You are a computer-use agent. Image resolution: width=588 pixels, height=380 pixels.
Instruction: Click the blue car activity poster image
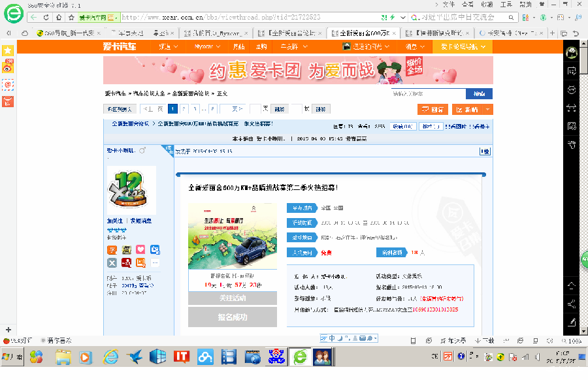[x=233, y=236]
